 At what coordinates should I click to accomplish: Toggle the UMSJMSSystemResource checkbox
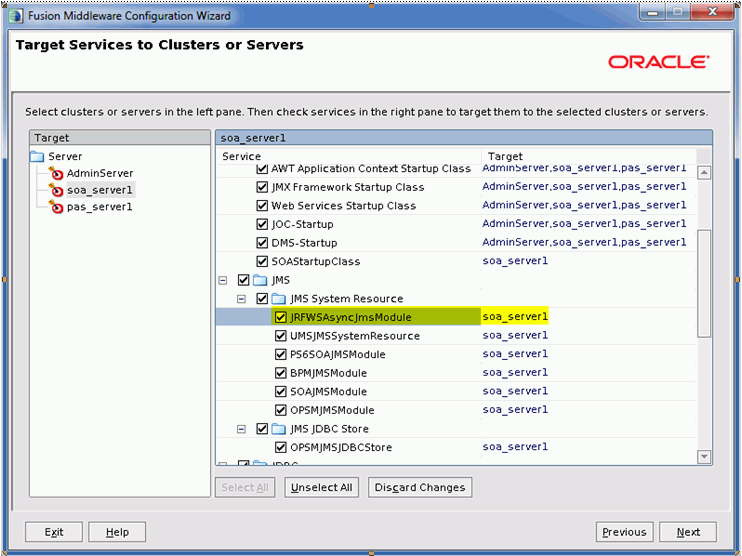click(x=281, y=335)
